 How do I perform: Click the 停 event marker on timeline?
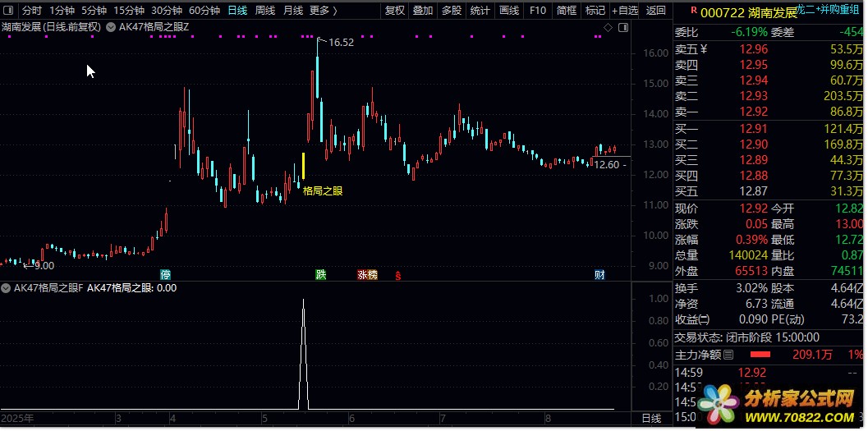[166, 275]
